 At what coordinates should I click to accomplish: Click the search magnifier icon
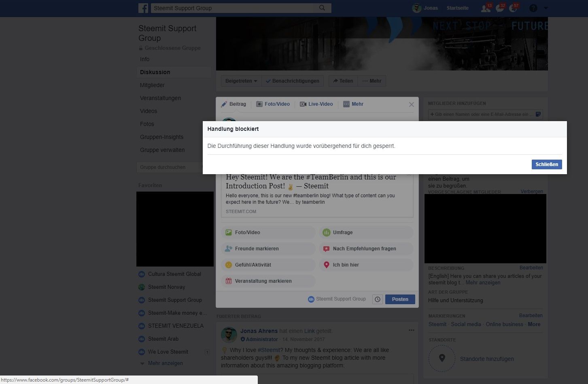322,8
